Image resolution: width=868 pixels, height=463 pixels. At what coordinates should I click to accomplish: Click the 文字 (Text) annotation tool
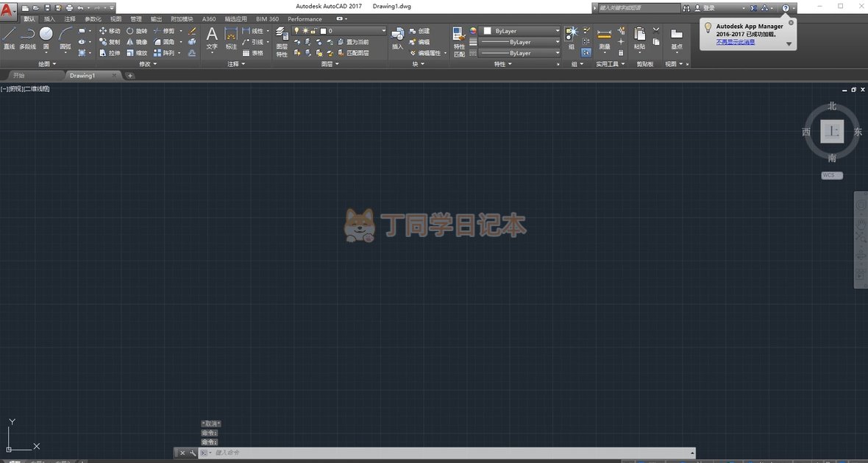212,38
